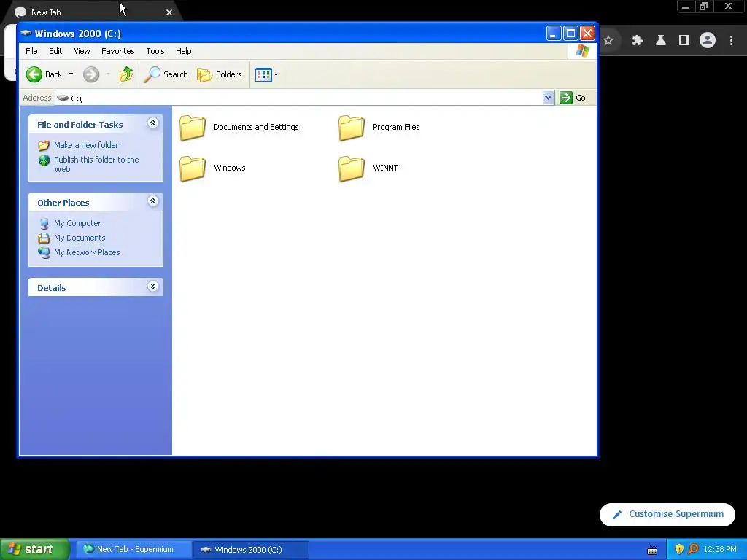This screenshot has width=747, height=560.
Task: Click the magnifier tray icon
Action: 693,550
